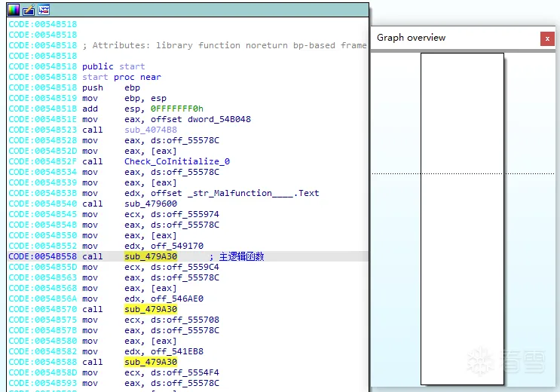Image resolution: width=560 pixels, height=392 pixels.
Task: Click ds:off_5559C4 operand
Action: tap(185, 267)
